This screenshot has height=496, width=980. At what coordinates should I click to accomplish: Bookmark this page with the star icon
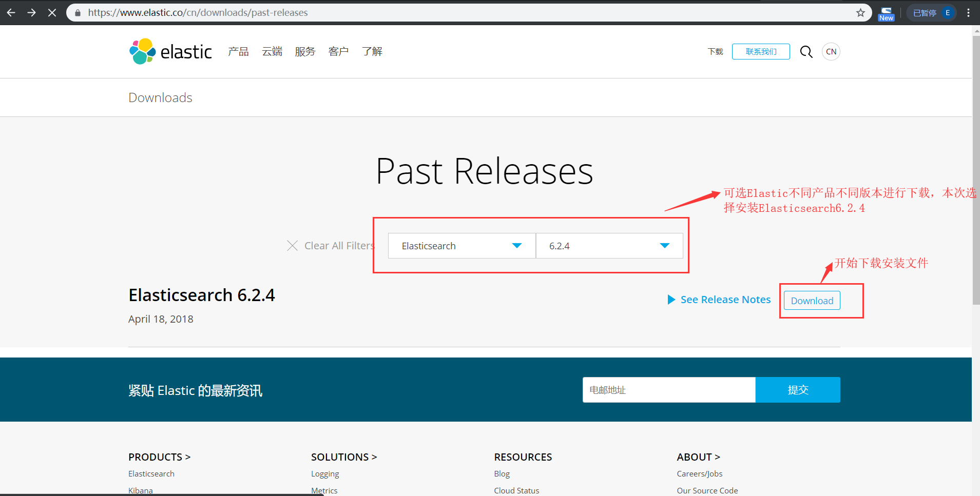pyautogui.click(x=860, y=12)
